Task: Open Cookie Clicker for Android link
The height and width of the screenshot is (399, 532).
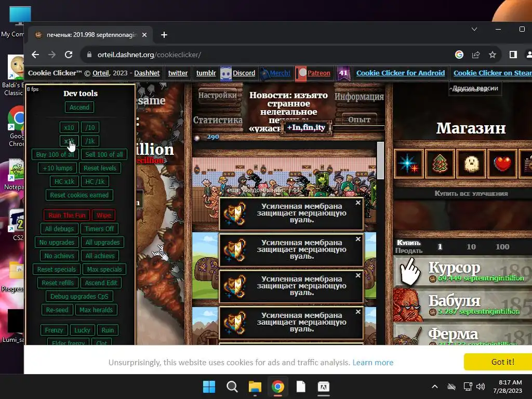Action: coord(401,73)
